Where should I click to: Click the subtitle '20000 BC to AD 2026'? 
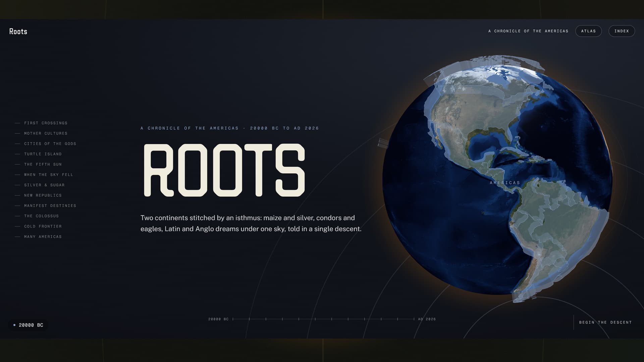284,128
